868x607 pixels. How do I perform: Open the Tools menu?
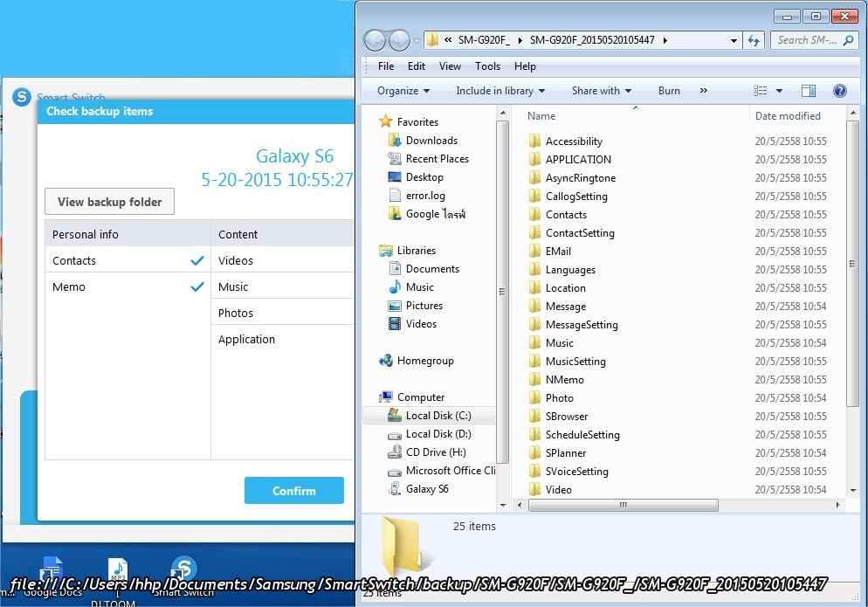(487, 66)
